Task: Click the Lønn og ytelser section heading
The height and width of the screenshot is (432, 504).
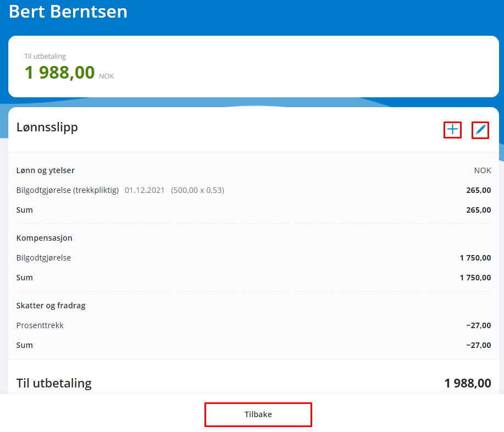Action: 45,170
